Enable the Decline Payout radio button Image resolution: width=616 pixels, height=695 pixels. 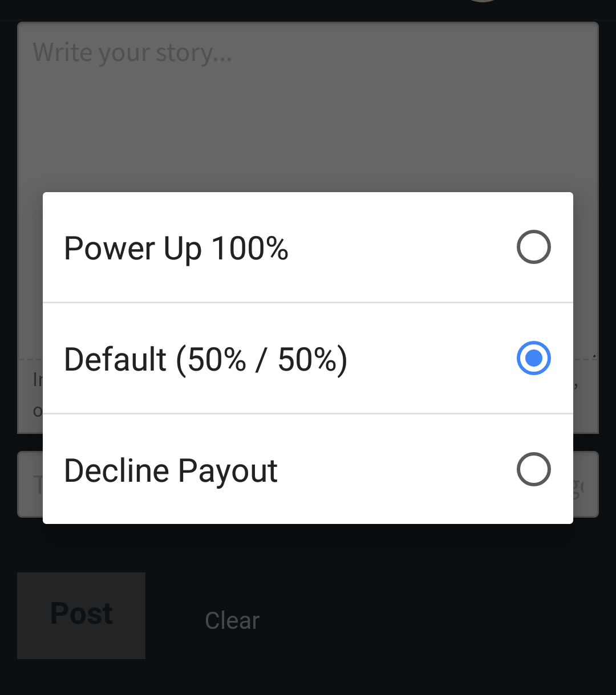[533, 469]
